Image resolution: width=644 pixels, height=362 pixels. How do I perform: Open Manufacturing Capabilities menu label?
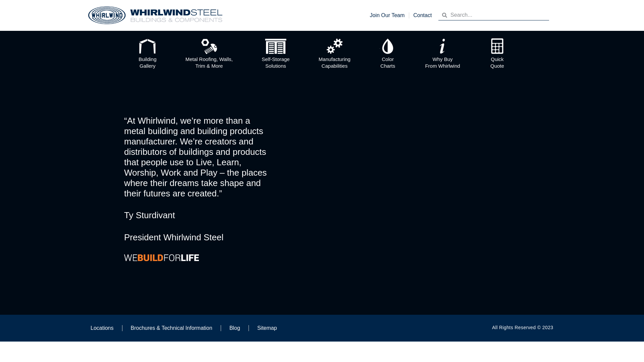(x=334, y=63)
